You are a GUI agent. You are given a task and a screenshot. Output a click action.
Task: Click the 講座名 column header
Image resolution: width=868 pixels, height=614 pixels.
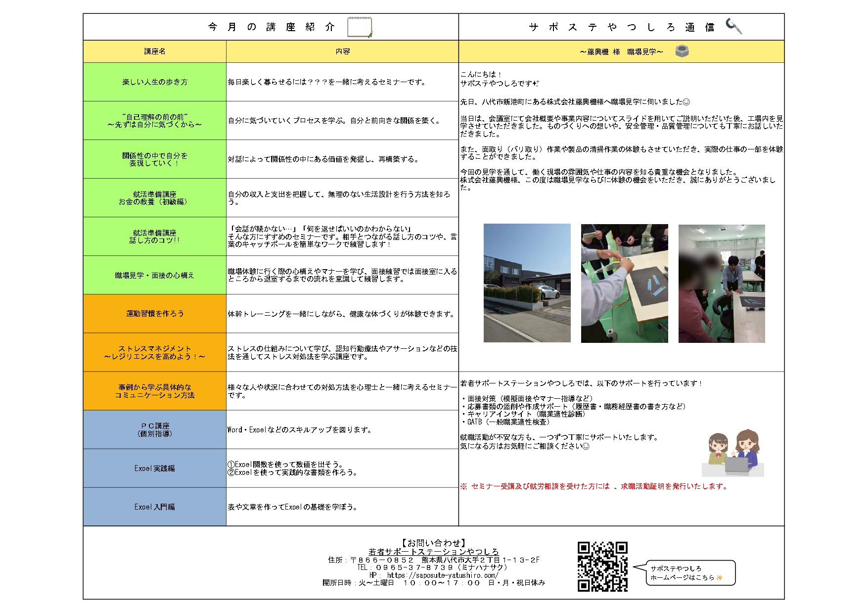pyautogui.click(x=155, y=51)
